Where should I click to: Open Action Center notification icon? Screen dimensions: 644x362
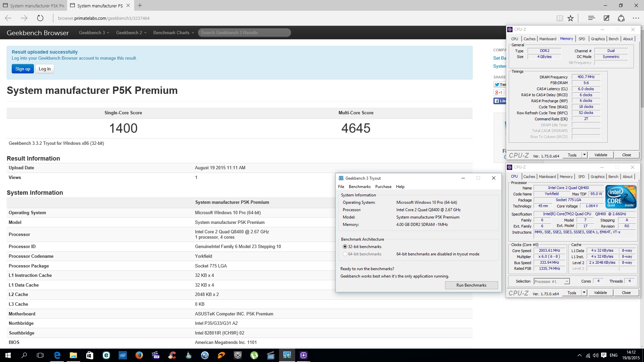pos(604,355)
